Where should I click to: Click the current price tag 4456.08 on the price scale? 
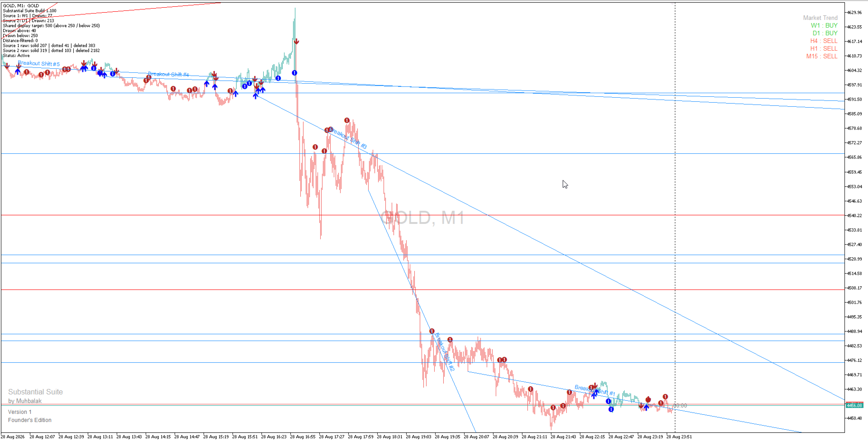pos(854,405)
